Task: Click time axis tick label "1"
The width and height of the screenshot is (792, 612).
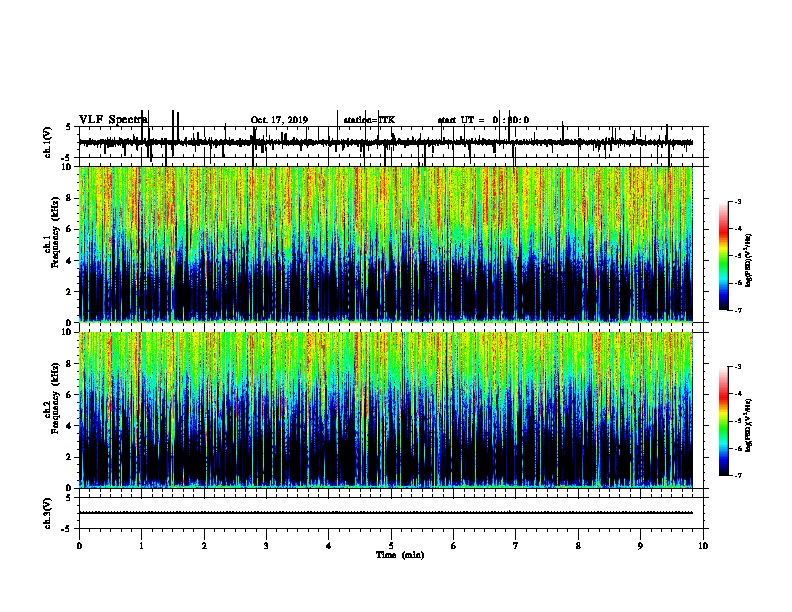Action: [141, 546]
